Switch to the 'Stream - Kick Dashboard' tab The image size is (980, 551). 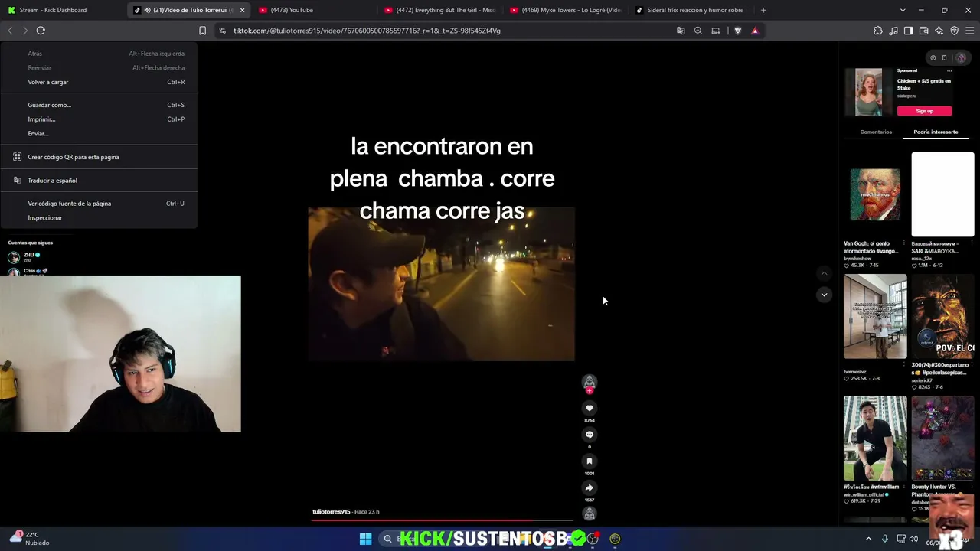63,10
